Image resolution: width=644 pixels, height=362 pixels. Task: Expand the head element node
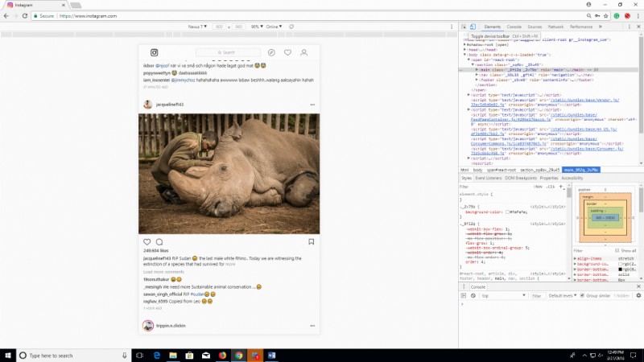click(465, 50)
